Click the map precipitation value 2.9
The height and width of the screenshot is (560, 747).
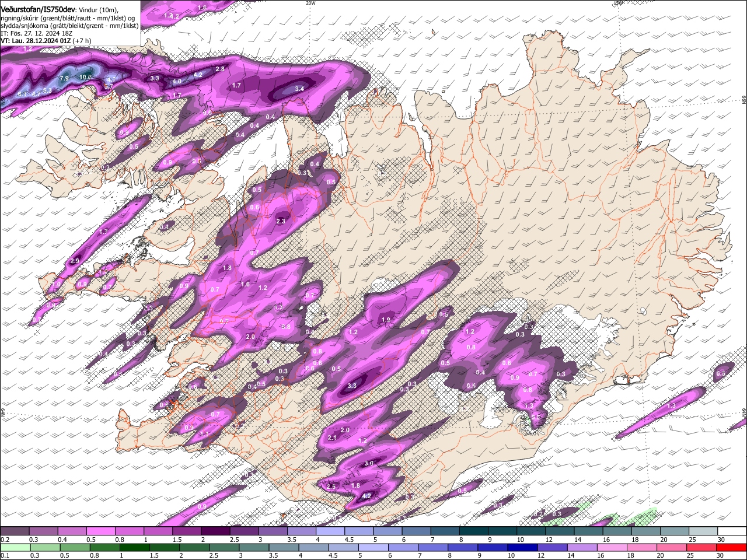click(x=75, y=261)
